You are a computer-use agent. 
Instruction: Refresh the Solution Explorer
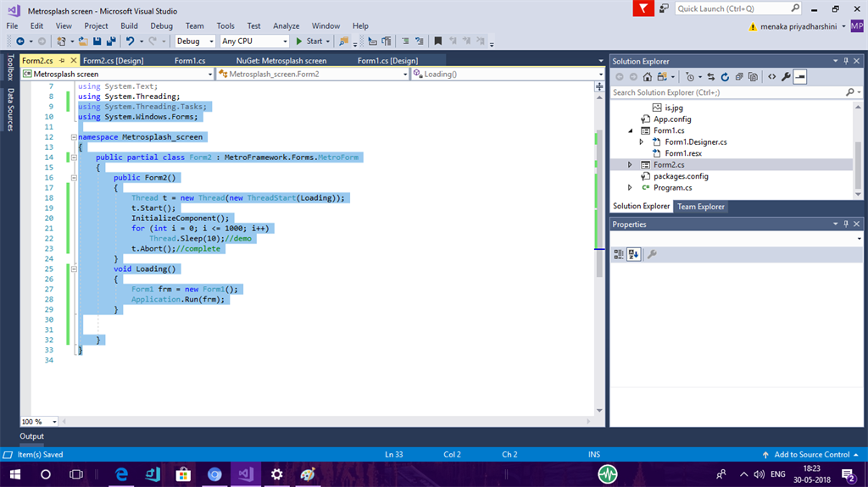tap(726, 76)
